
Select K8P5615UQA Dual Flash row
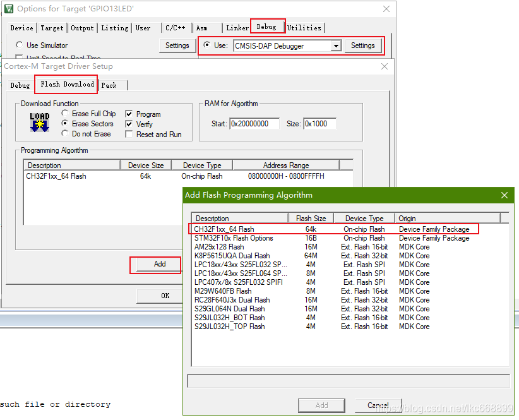coord(350,256)
